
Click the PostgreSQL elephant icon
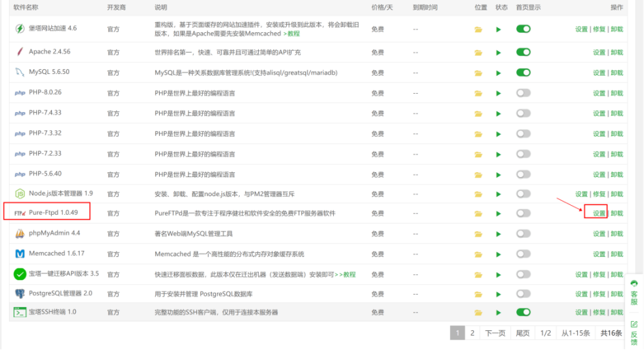(20, 294)
